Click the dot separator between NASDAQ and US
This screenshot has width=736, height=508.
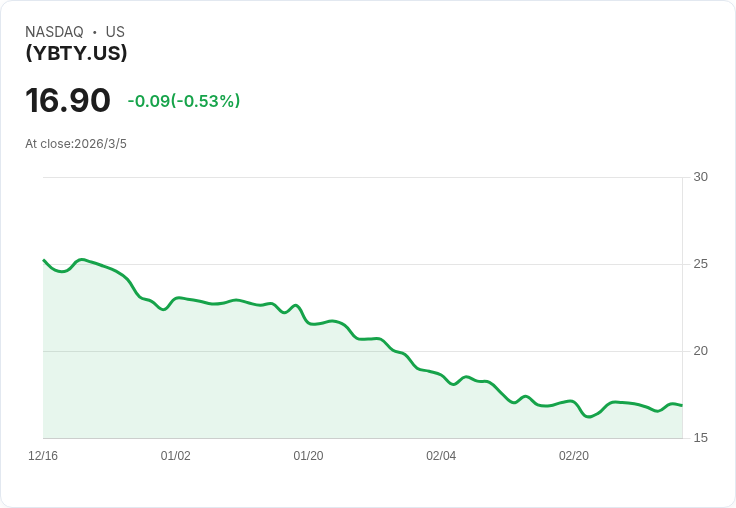point(94,32)
